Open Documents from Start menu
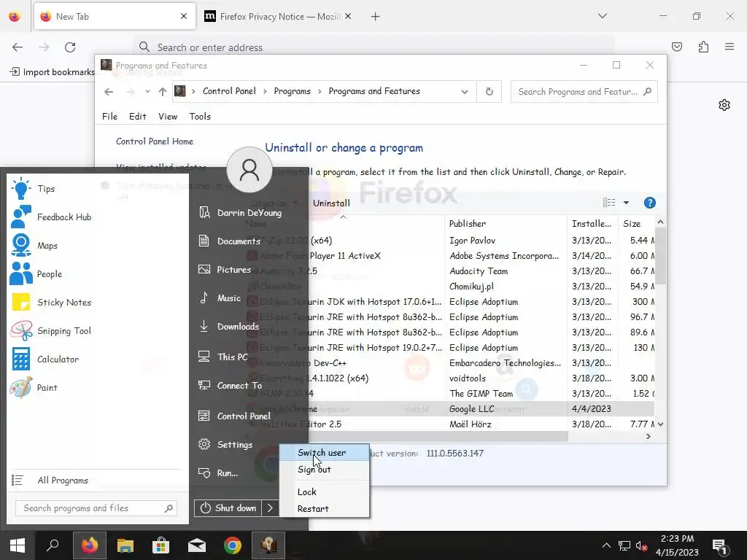 (x=230, y=241)
